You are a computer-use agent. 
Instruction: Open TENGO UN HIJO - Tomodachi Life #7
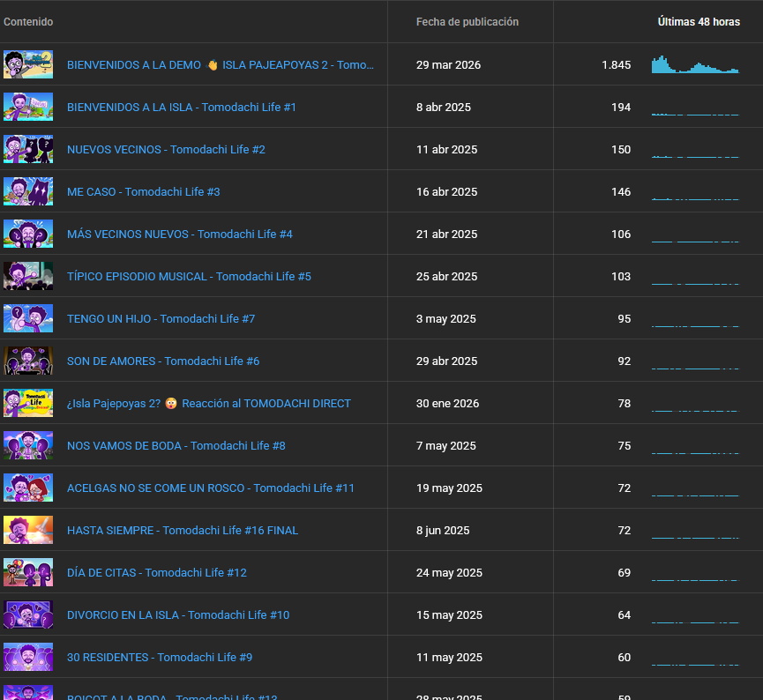(x=161, y=318)
